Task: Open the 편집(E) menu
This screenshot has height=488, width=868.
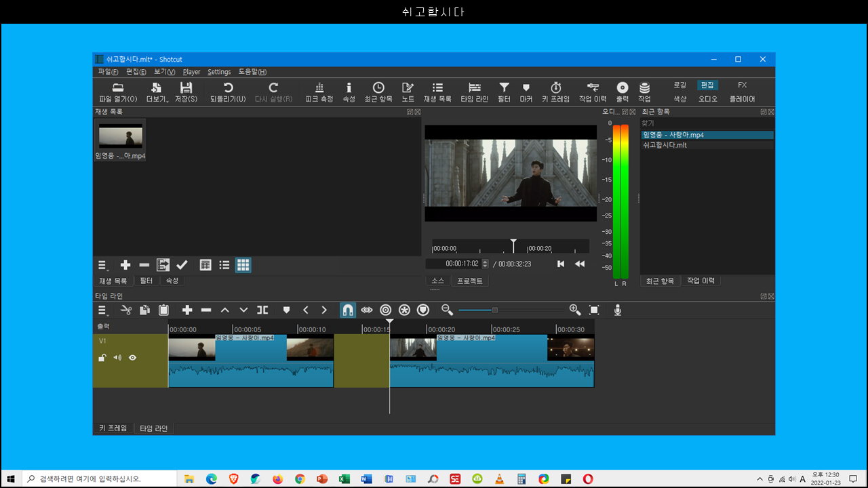Action: 136,72
